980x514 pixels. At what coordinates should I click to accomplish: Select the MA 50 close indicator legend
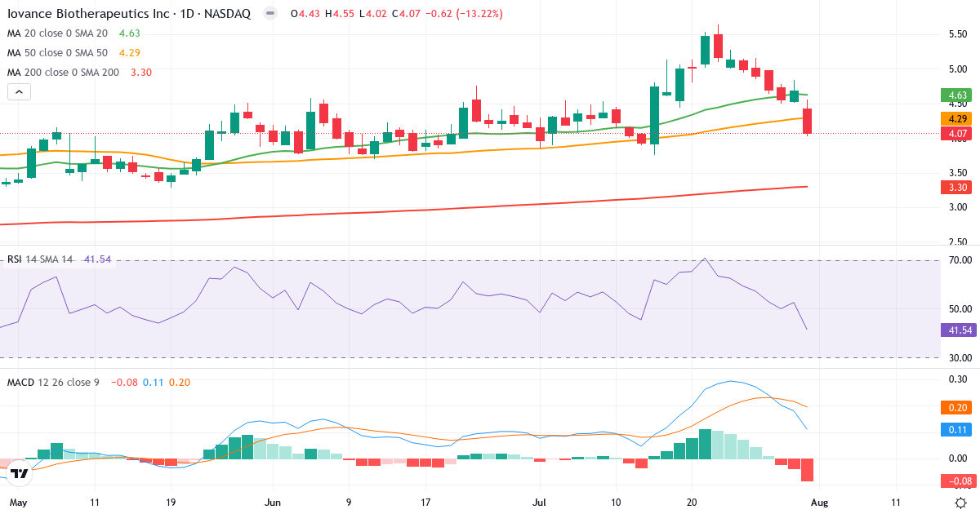[x=73, y=53]
